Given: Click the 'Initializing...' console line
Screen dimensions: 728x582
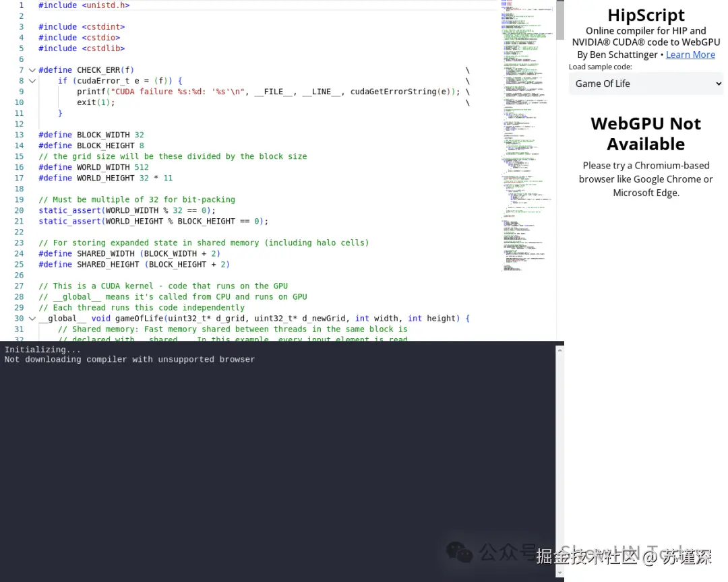Looking at the screenshot, I should pos(42,350).
